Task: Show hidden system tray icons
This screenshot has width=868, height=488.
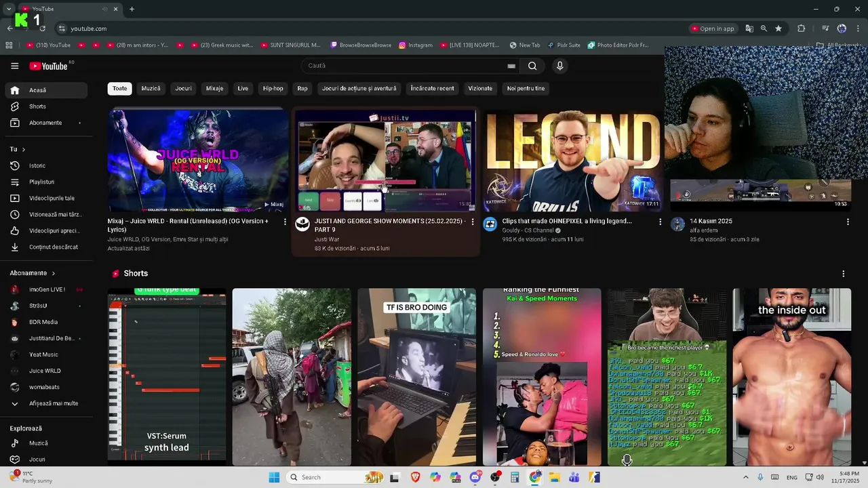Action: pos(745,477)
